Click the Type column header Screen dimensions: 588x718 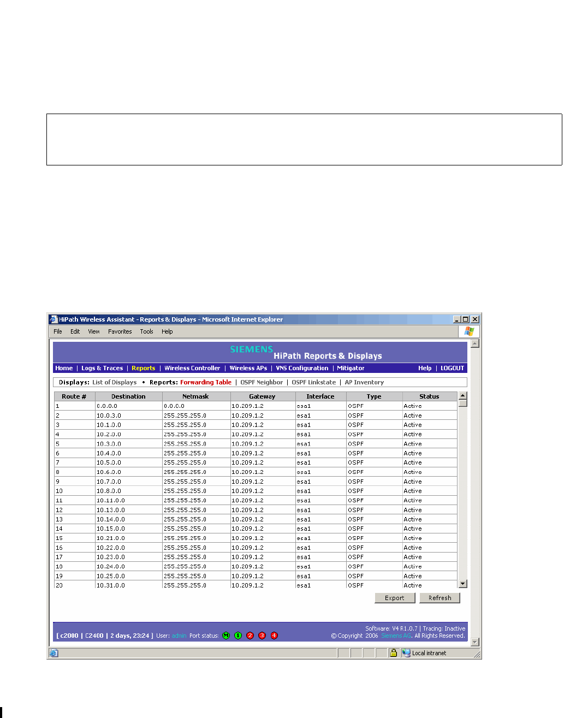tap(374, 396)
